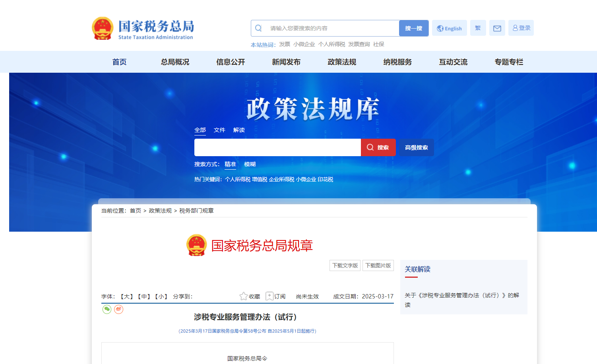Select the 解读 search tab
Viewport: 597px width, 364px height.
[239, 130]
